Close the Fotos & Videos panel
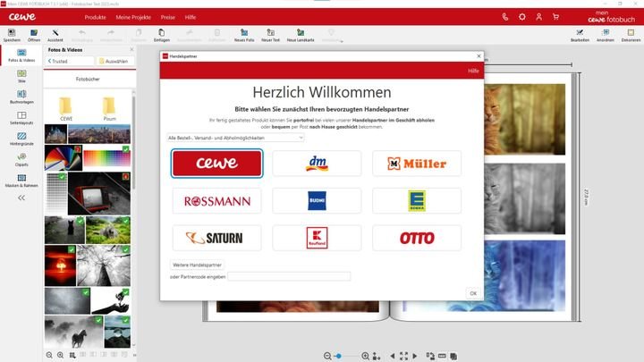This screenshot has width=644, height=362. click(x=131, y=49)
